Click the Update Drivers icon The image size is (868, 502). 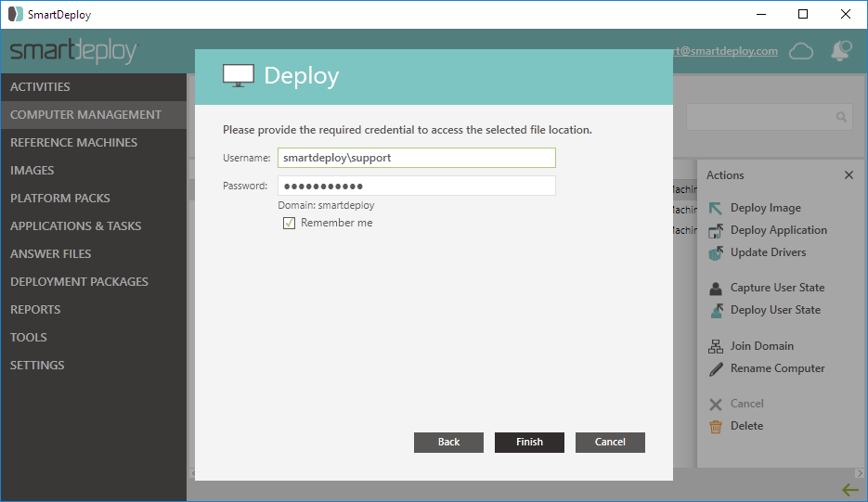pyautogui.click(x=715, y=253)
